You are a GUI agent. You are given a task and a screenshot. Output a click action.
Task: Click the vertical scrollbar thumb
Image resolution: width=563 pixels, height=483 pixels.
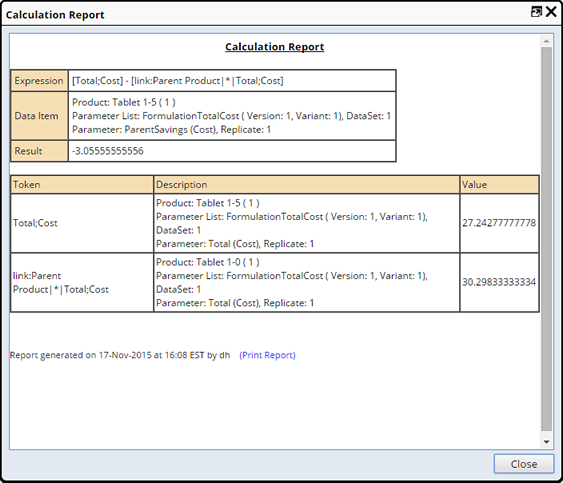[546, 239]
